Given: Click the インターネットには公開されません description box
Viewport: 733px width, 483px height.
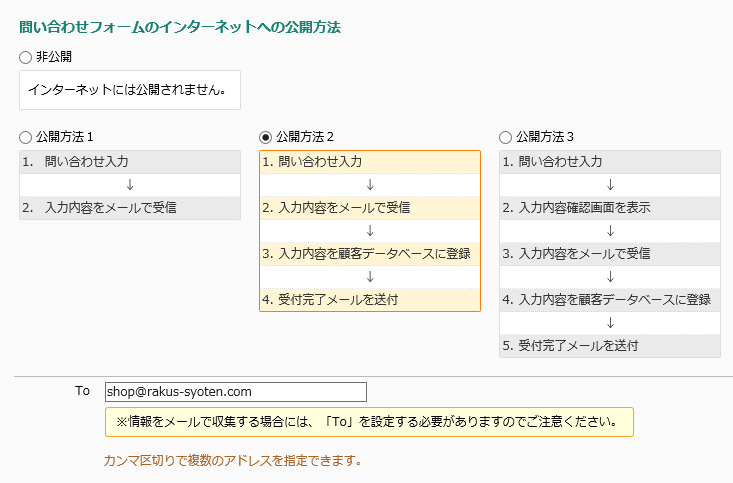Looking at the screenshot, I should [x=130, y=90].
